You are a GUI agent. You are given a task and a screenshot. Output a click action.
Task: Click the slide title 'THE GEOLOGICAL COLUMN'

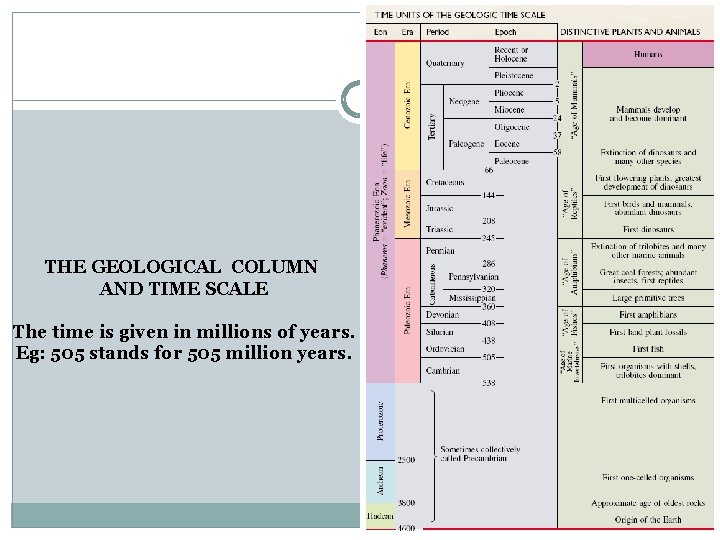(x=181, y=267)
